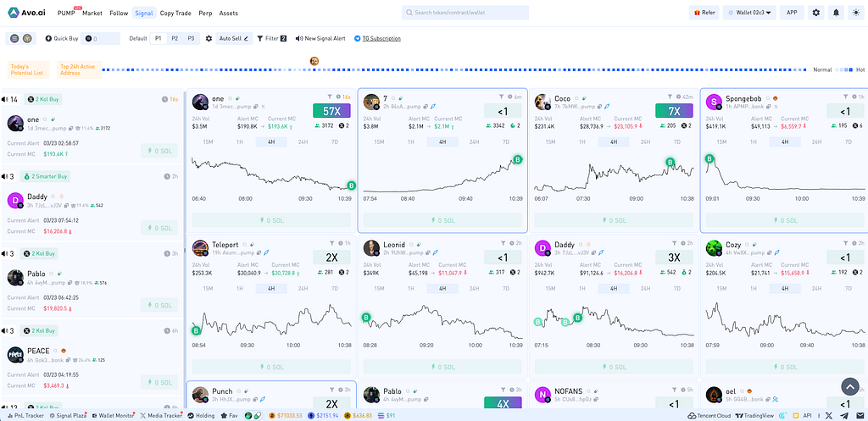Click the Quick Buy amount field
This screenshot has width=868, height=421.
[100, 39]
